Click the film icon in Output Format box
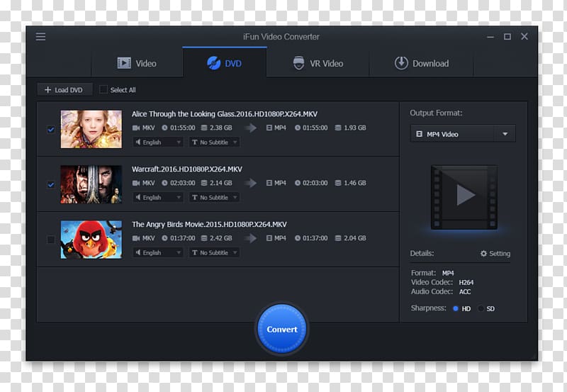Image resolution: width=567 pixels, height=392 pixels. (419, 134)
